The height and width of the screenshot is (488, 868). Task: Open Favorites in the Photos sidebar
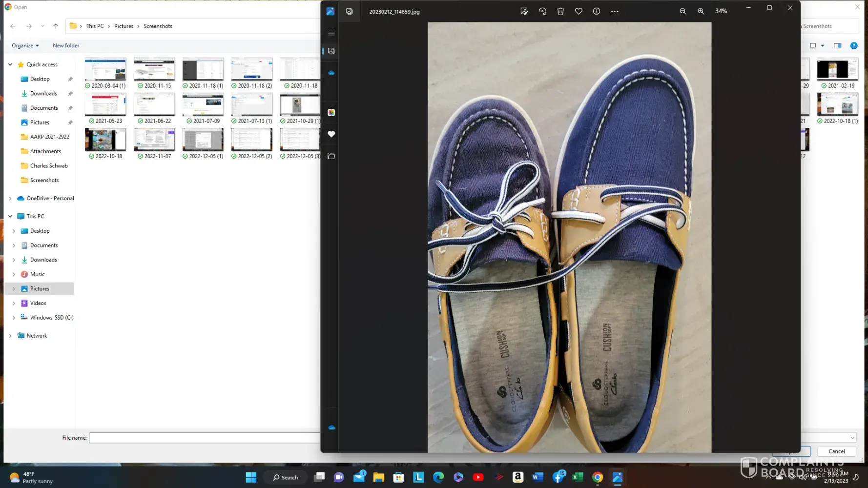331,134
